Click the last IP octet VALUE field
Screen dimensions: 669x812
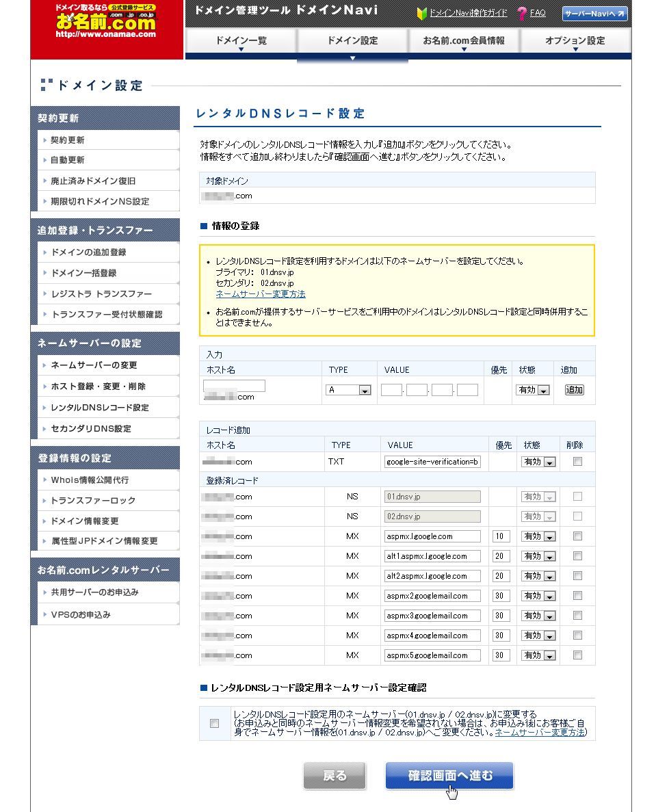tap(468, 390)
